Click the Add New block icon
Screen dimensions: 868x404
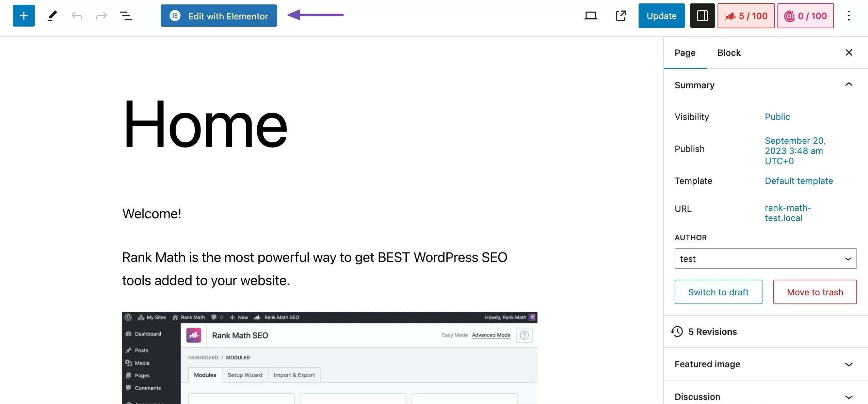(x=23, y=16)
